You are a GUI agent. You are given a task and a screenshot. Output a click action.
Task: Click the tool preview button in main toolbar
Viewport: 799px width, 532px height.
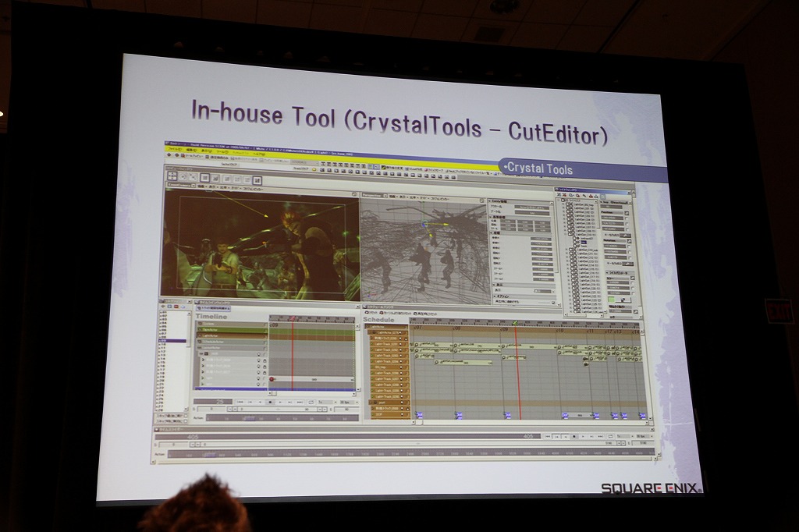(192, 156)
